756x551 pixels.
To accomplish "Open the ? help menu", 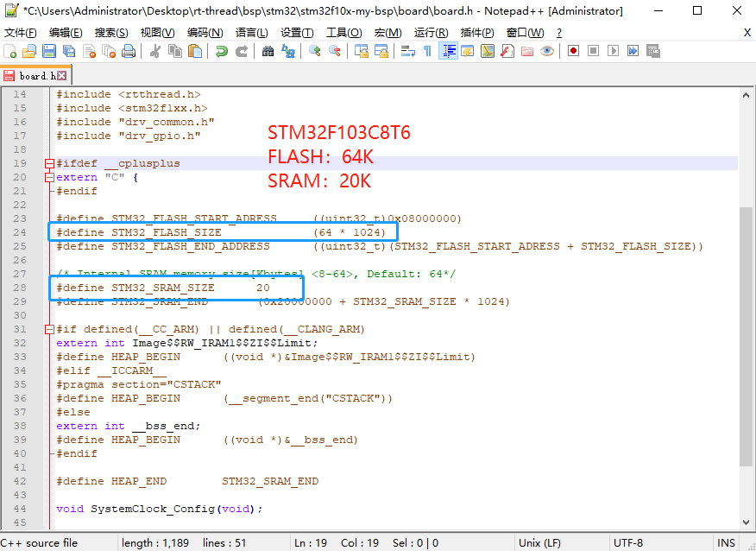I will (559, 32).
